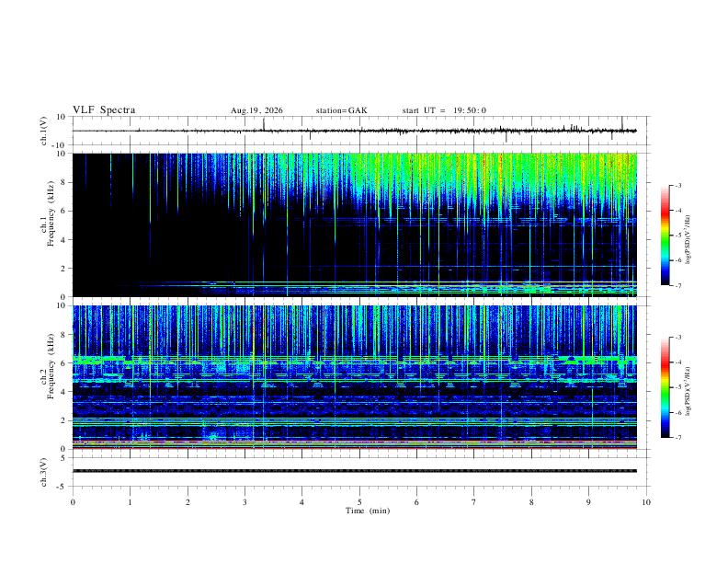Screen dimensions: 728x563
Task: Click the 'start UT = 19:50:0' label
Action: [x=444, y=110]
